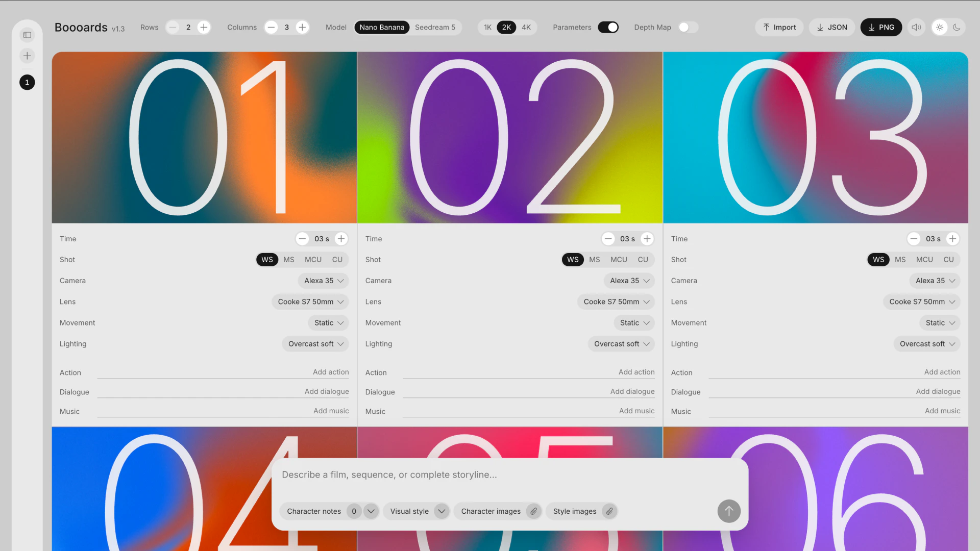Open Style images upload button
The image size is (980, 551).
581,511
